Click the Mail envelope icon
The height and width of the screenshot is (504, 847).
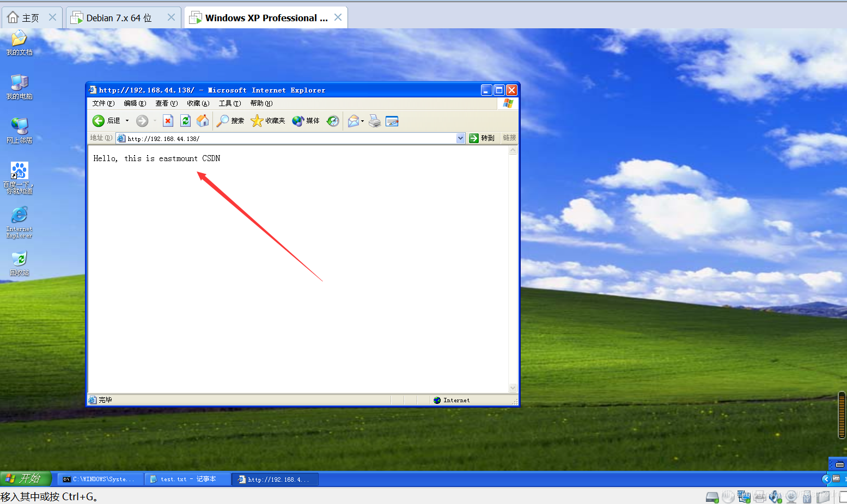pos(354,121)
